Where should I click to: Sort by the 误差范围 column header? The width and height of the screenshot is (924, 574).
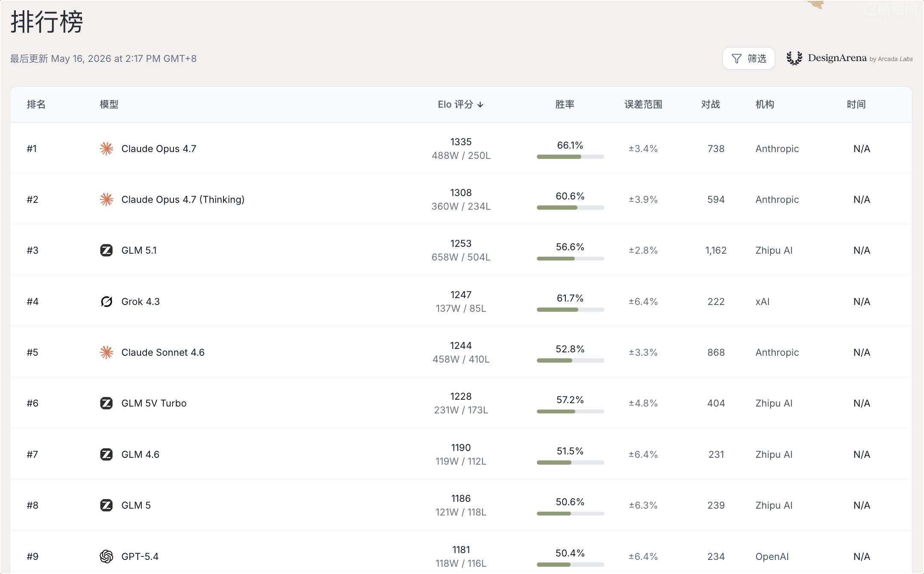point(643,105)
